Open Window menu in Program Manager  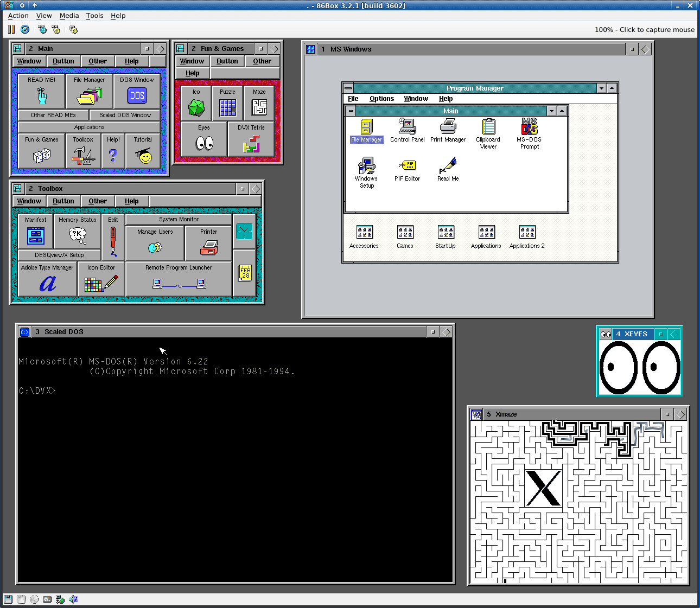(x=416, y=99)
